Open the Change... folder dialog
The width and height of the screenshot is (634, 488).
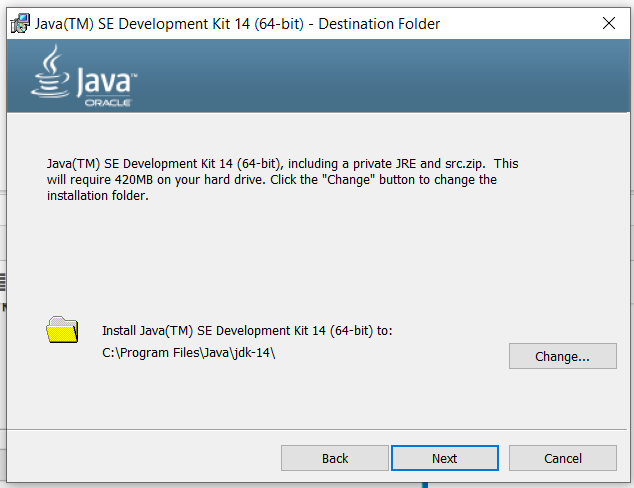pos(562,356)
